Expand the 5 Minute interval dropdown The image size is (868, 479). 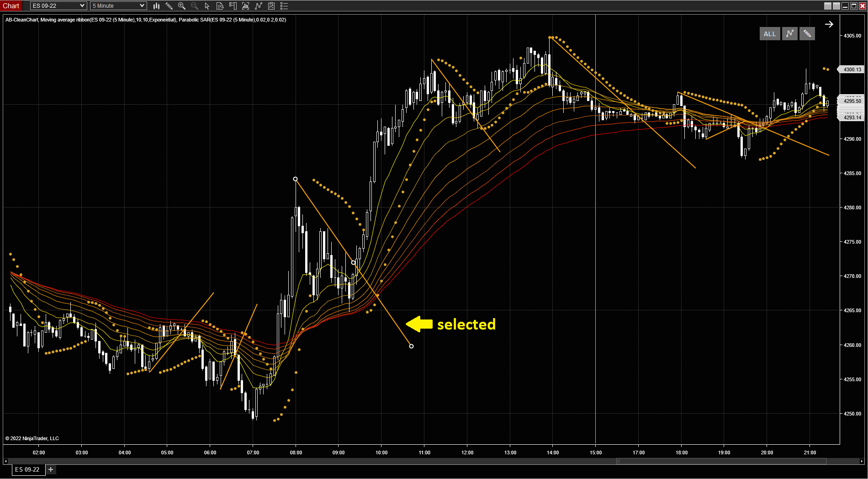pyautogui.click(x=142, y=6)
